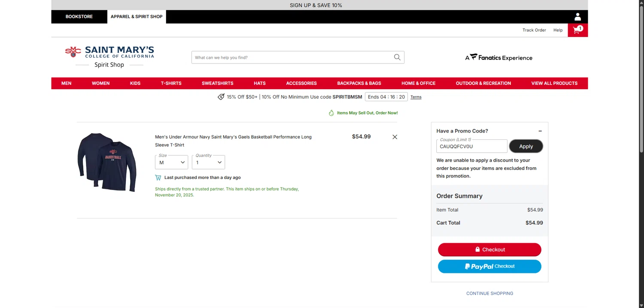Click the Fanatics Experience logo
This screenshot has width=644, height=308.
coord(499,57)
